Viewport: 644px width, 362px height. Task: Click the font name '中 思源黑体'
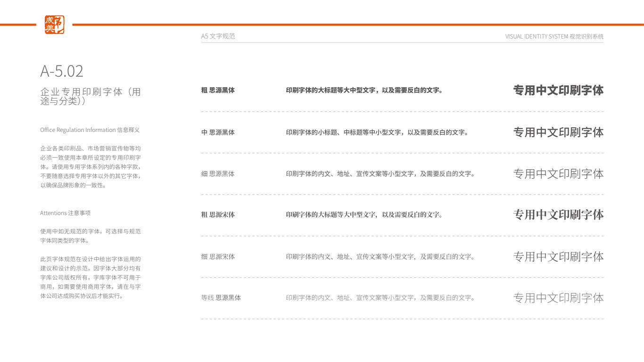[x=218, y=132]
